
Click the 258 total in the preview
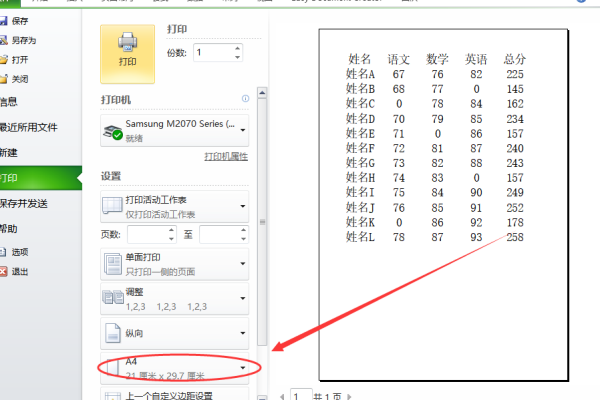pyautogui.click(x=515, y=237)
